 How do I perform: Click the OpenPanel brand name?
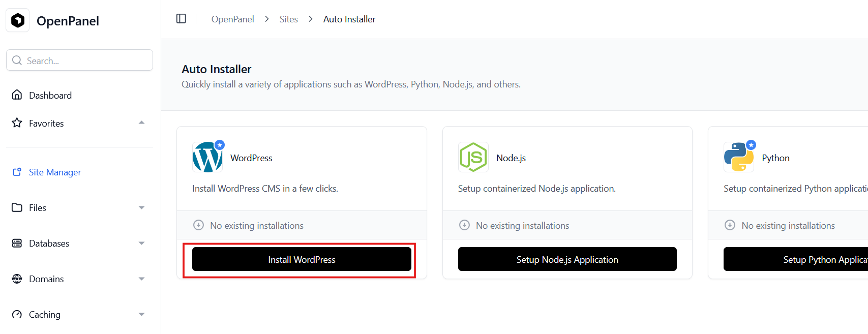[68, 21]
